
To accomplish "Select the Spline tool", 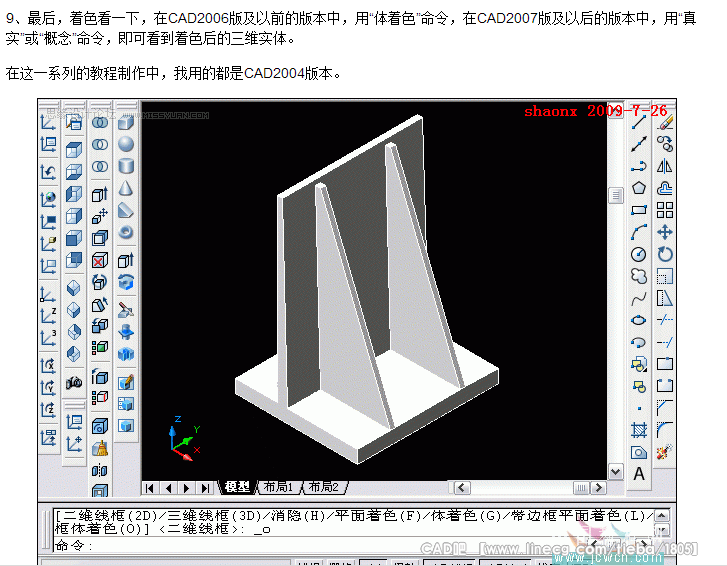I will (x=638, y=299).
